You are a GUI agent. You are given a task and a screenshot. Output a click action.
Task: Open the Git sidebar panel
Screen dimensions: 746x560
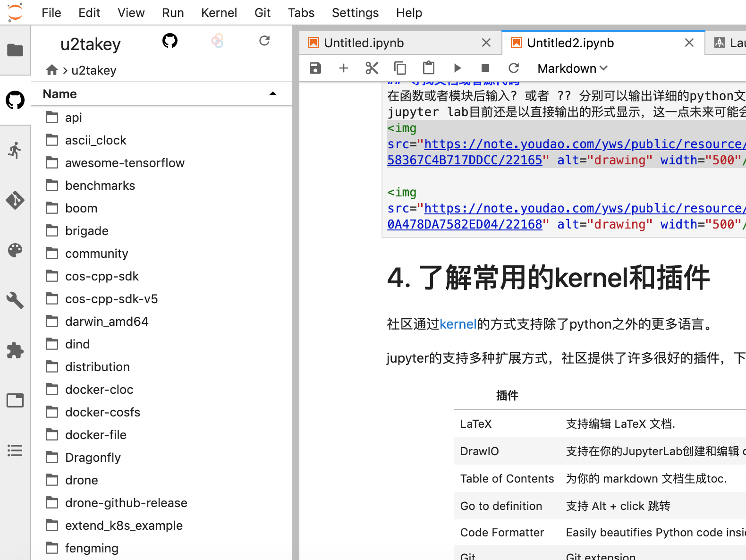pyautogui.click(x=15, y=200)
